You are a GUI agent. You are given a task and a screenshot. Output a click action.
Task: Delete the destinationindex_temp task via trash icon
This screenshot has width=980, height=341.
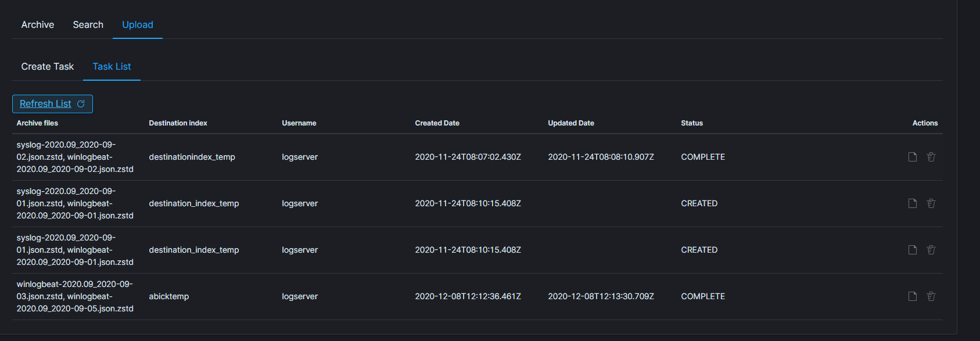931,157
